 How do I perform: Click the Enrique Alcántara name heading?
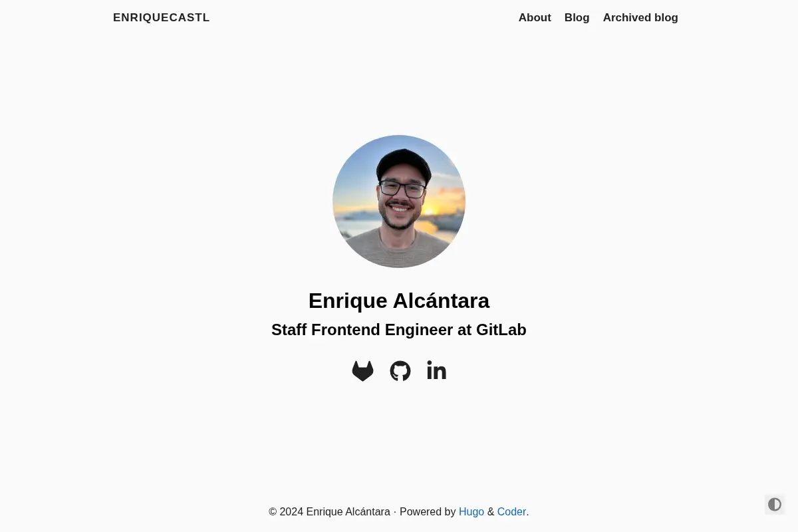[x=399, y=301]
